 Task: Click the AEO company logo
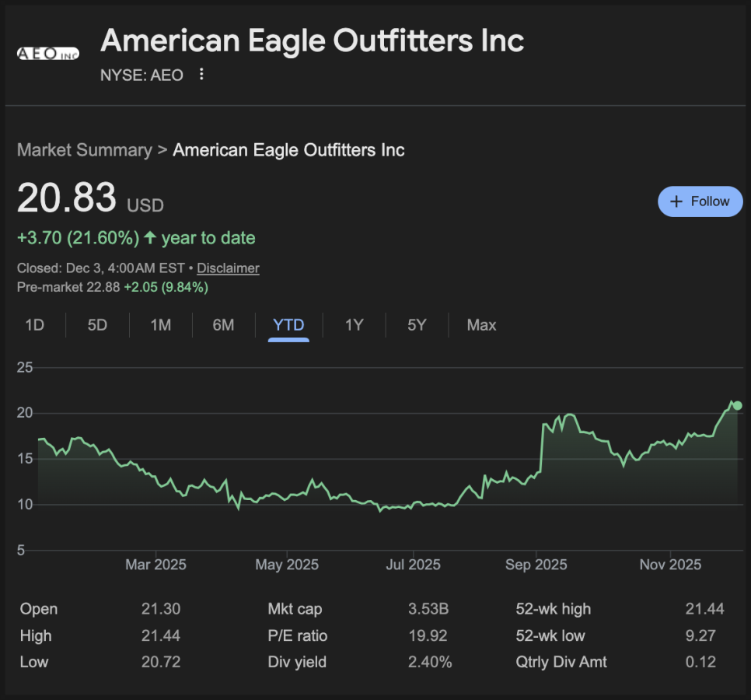(x=48, y=53)
